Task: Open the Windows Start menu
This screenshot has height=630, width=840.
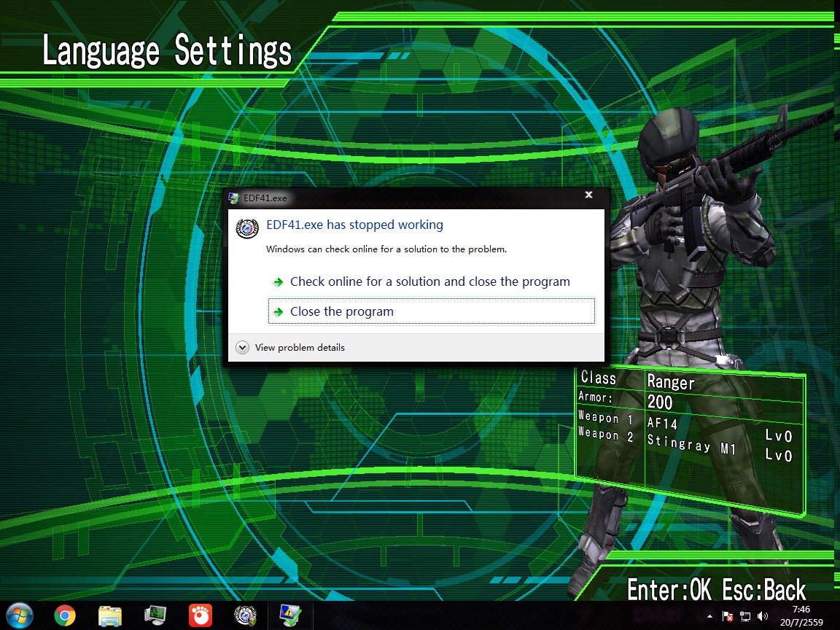Action: click(x=20, y=615)
